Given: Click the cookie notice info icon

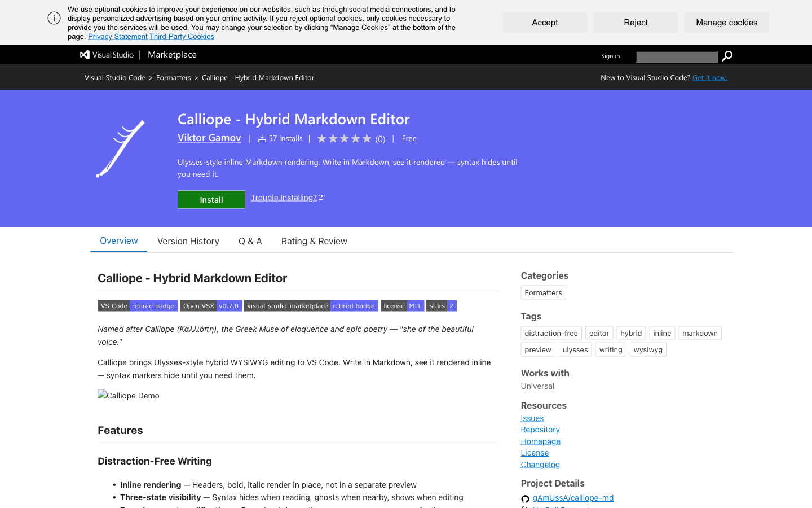Looking at the screenshot, I should (54, 18).
